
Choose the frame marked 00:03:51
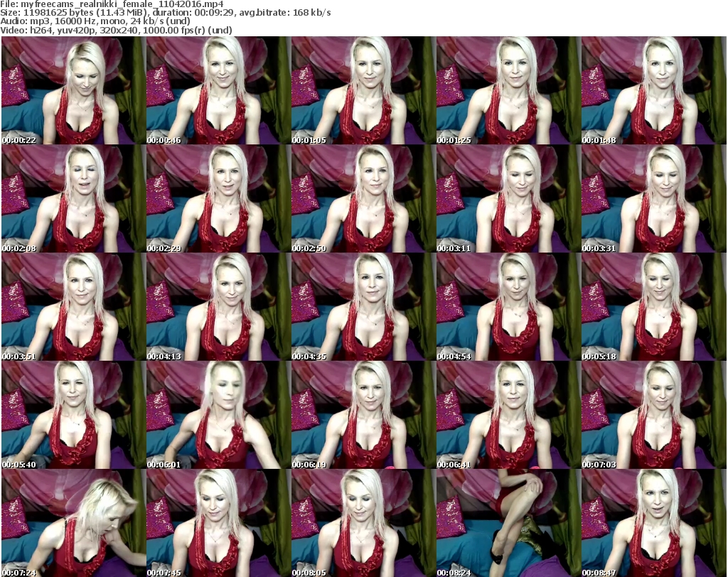point(73,307)
